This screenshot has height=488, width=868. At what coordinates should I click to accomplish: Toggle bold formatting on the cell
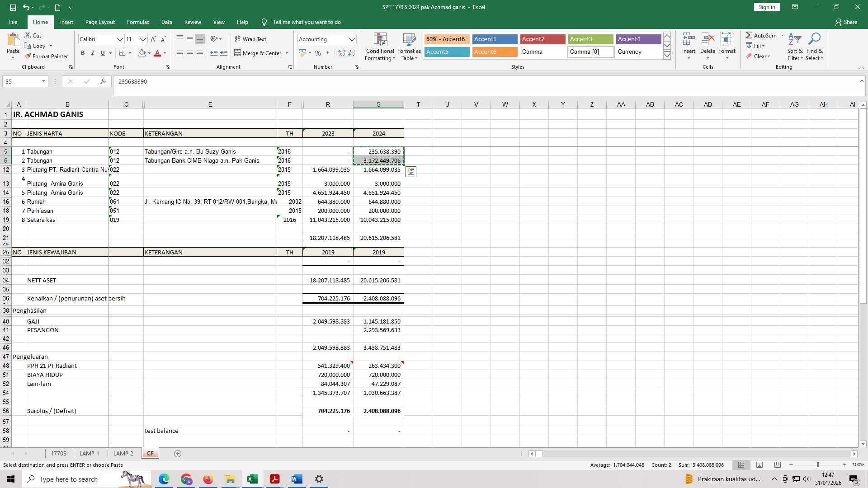pyautogui.click(x=83, y=53)
